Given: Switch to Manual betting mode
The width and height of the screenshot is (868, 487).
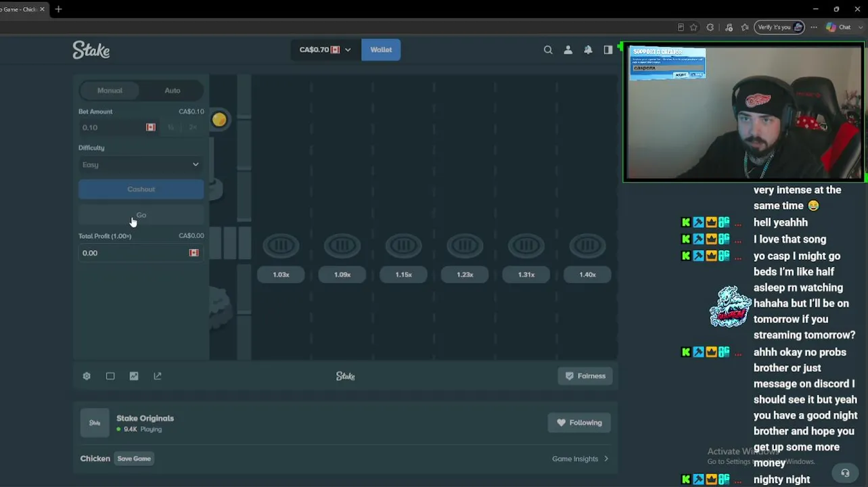Looking at the screenshot, I should coord(110,91).
